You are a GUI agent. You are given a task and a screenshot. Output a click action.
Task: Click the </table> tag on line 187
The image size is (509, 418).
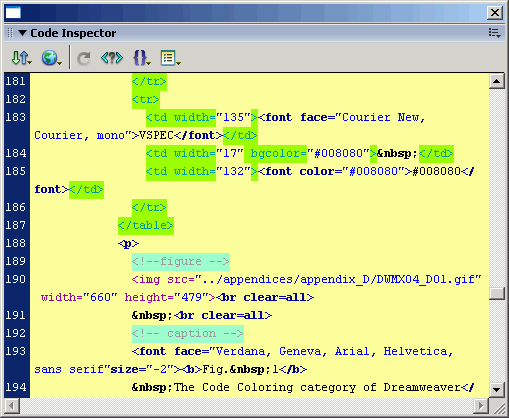(146, 225)
